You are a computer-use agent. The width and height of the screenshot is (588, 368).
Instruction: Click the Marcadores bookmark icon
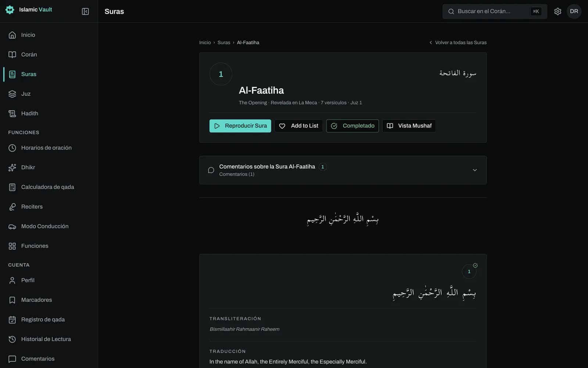(x=12, y=300)
